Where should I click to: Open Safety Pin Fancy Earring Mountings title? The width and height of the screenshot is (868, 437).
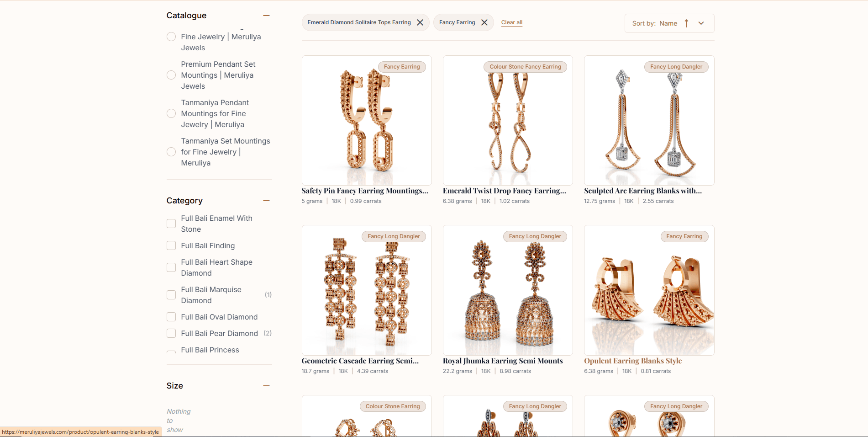pos(365,191)
